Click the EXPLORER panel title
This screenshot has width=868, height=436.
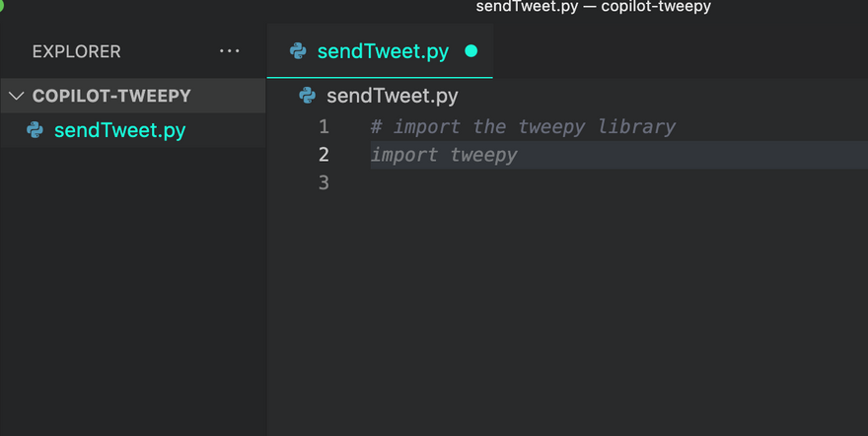point(76,51)
